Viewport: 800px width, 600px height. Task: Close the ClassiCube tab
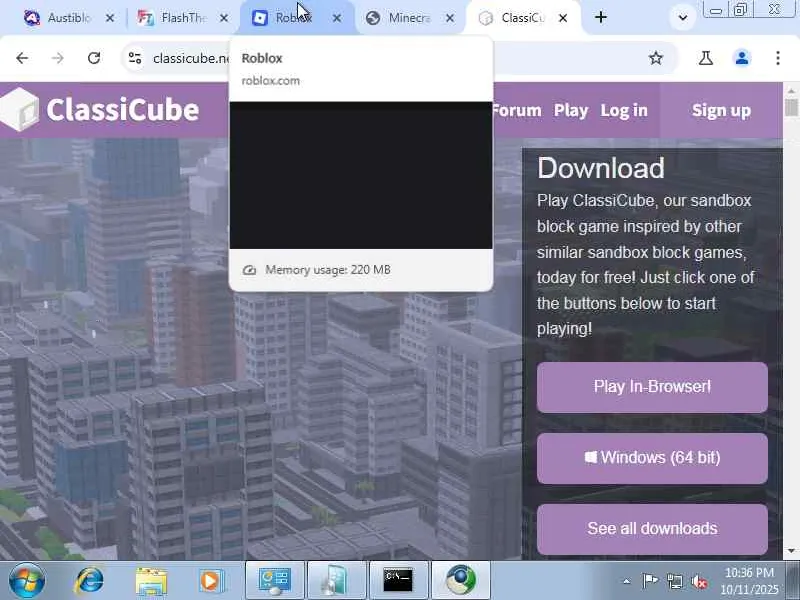[x=563, y=18]
